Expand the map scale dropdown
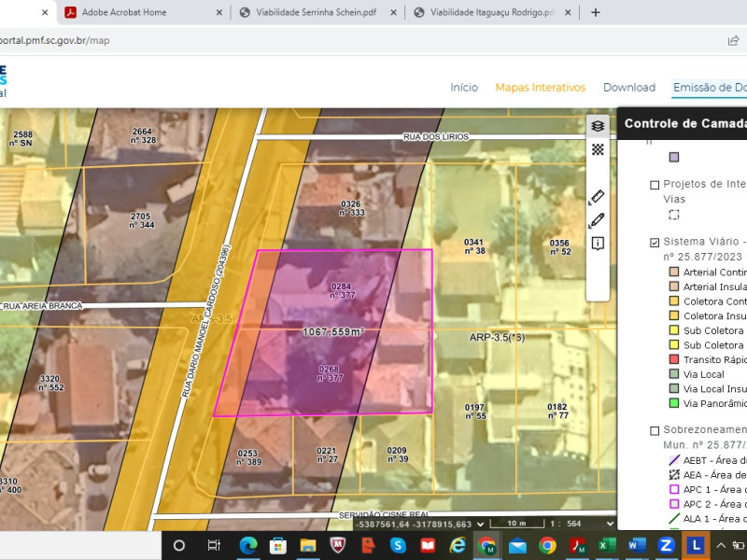This screenshot has height=560, width=747. coord(610,524)
